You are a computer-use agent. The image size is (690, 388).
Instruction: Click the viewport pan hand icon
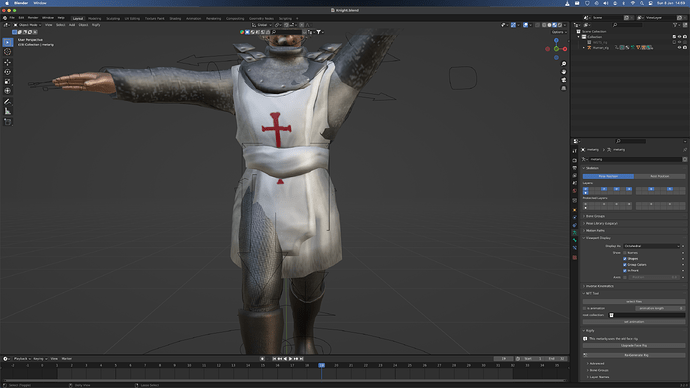pos(564,72)
